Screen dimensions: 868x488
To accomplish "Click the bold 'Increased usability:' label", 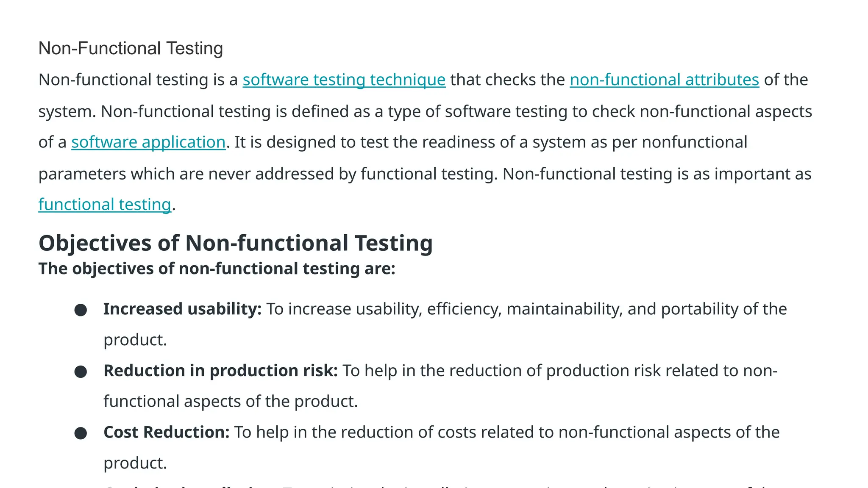I will coord(183,309).
